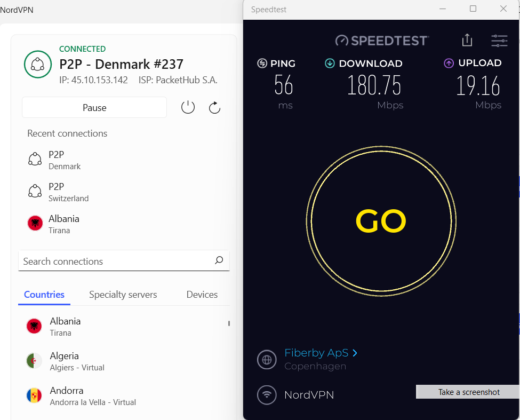The width and height of the screenshot is (520, 420).
Task: Click the P2P Denmark server status icon
Action: point(38,65)
